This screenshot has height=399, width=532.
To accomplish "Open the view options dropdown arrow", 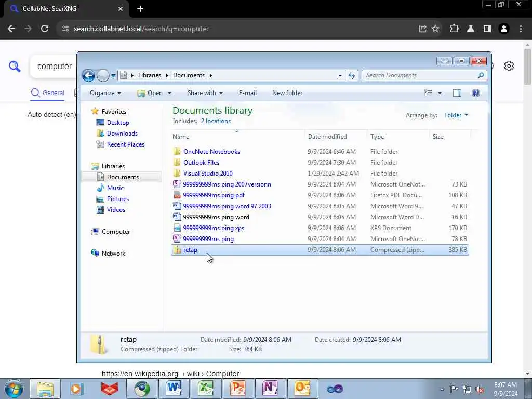I will [440, 93].
